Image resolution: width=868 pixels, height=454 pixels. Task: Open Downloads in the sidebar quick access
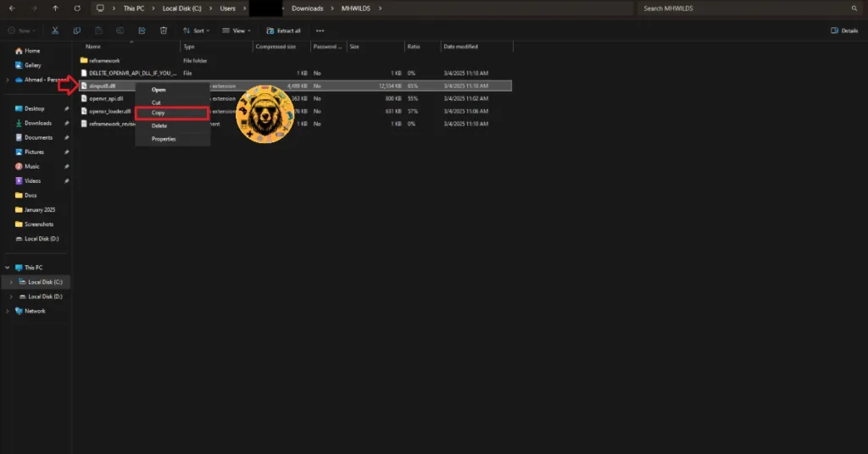[38, 123]
